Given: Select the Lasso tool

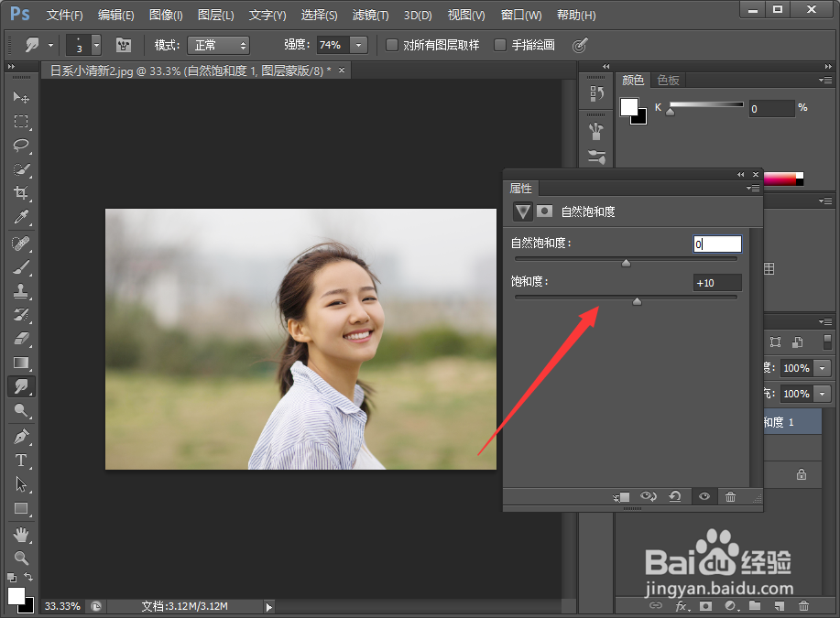Looking at the screenshot, I should click(x=21, y=146).
